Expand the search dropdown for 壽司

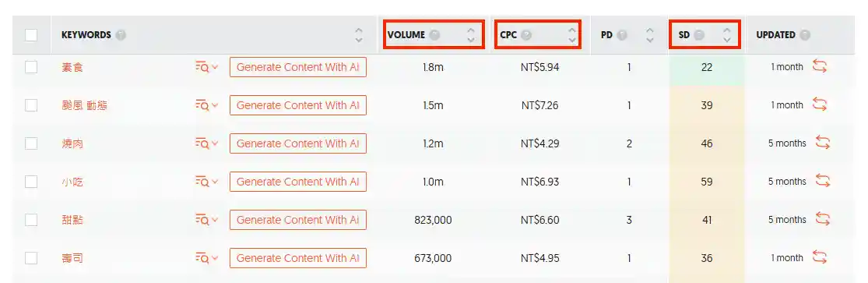[x=207, y=258]
